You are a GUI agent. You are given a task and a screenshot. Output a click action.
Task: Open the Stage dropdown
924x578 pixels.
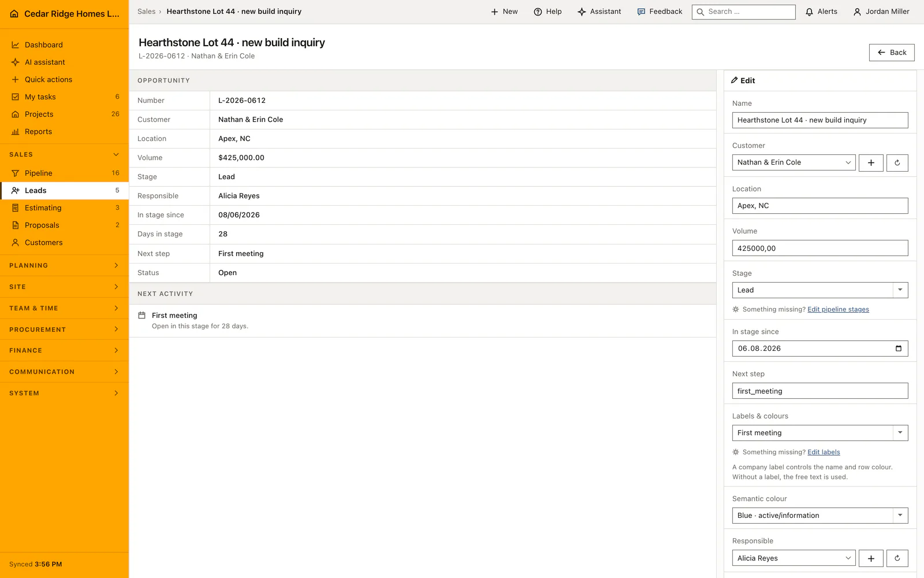click(820, 290)
